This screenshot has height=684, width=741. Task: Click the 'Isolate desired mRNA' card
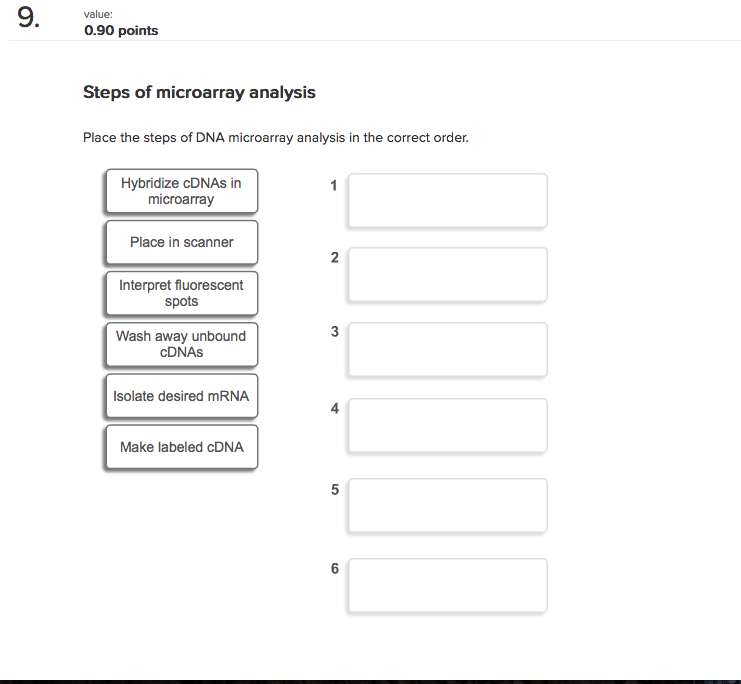(181, 396)
